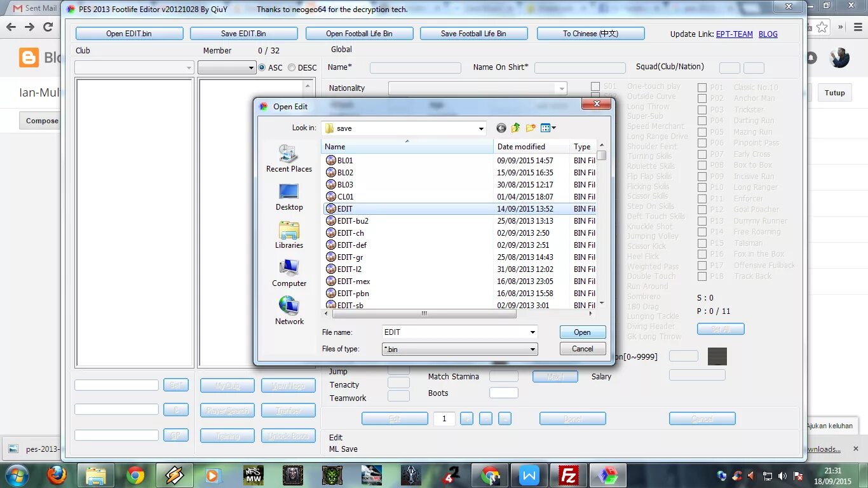
Task: Open the Windows Start menu
Action: click(16, 475)
